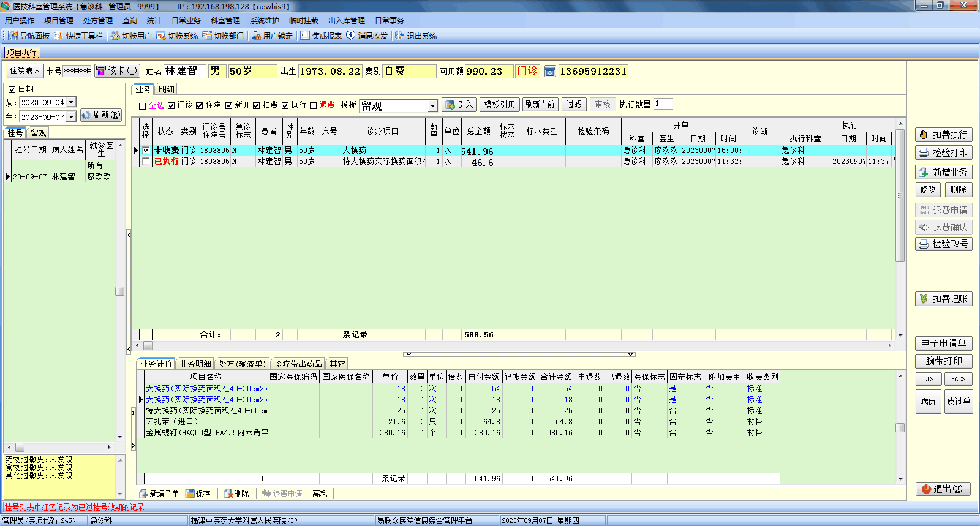Click in the 执行数量 input field
The width and height of the screenshot is (980, 526).
[663, 104]
